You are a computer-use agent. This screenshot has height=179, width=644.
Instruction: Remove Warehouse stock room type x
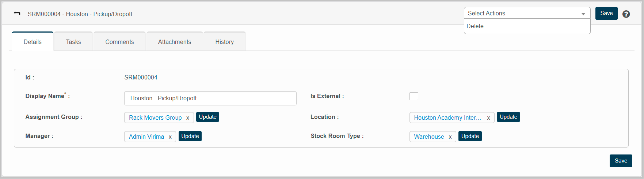450,137
